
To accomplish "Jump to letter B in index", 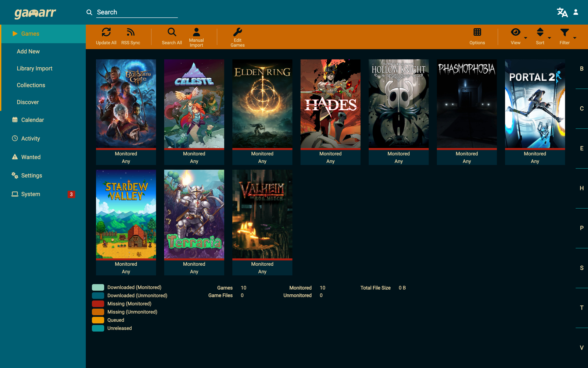I will click(581, 69).
